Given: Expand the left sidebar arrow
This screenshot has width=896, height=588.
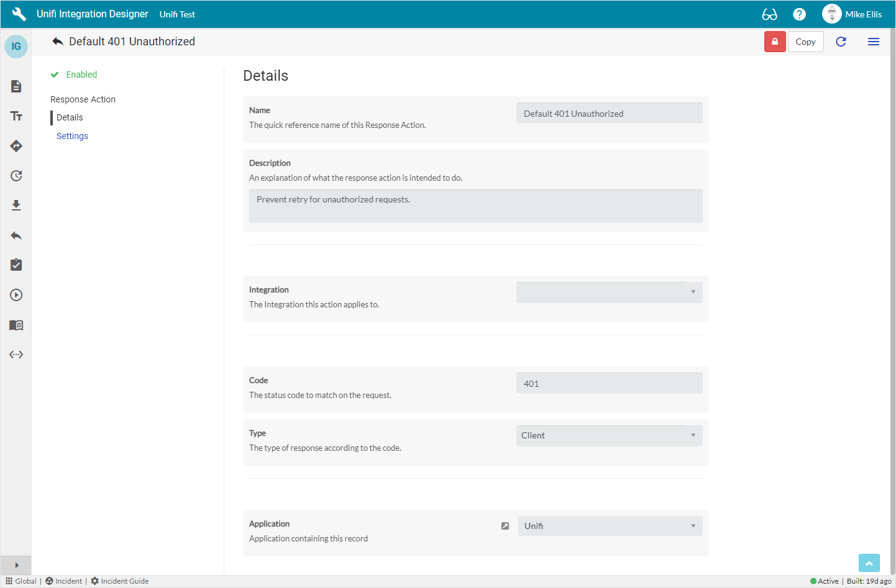Looking at the screenshot, I should (x=16, y=565).
